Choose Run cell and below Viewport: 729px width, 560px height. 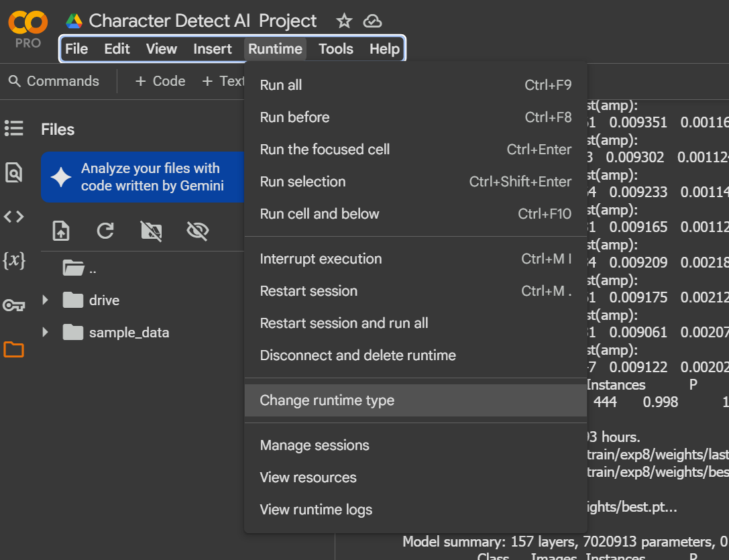[416, 213]
